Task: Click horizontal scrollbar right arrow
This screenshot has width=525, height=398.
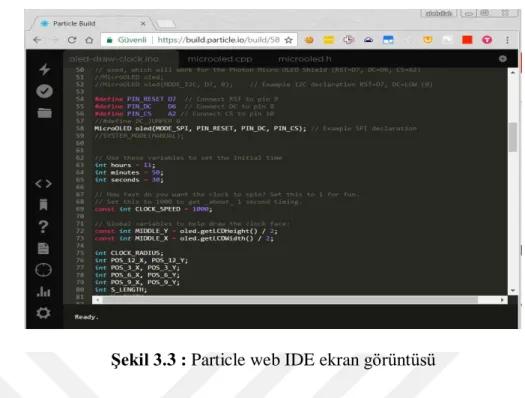Action: [x=502, y=300]
